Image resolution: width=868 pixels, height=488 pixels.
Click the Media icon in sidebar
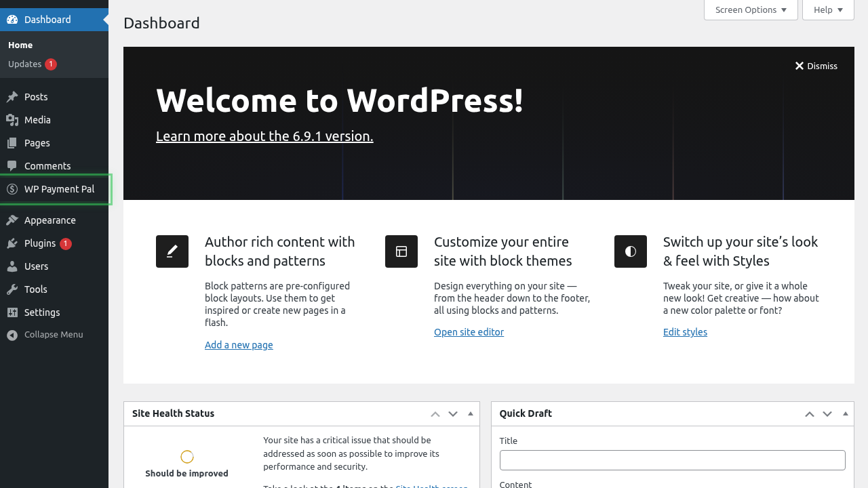[x=12, y=120]
